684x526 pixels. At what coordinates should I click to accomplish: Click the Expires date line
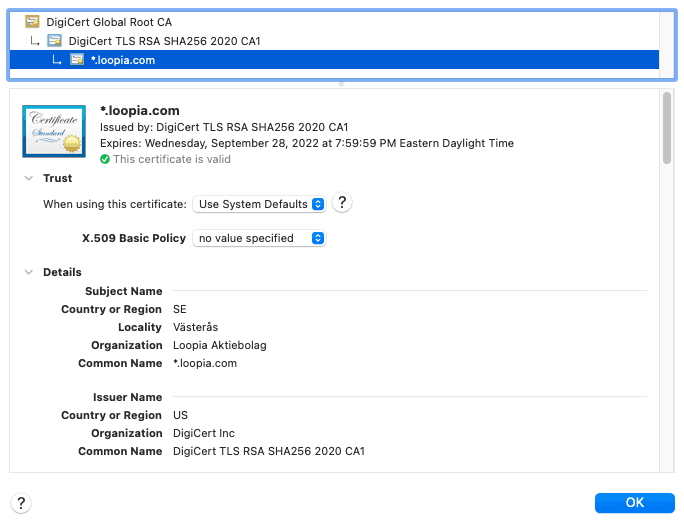click(x=307, y=143)
